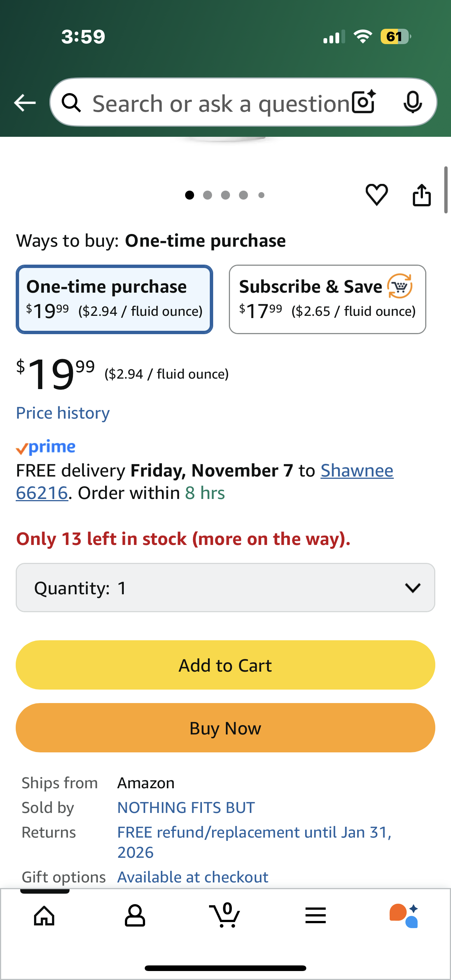Open the Price history link
The image size is (451, 980).
[x=63, y=413]
